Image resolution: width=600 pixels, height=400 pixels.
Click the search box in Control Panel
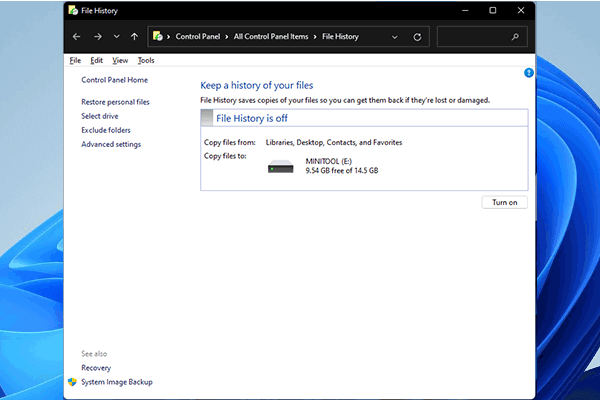click(x=482, y=37)
